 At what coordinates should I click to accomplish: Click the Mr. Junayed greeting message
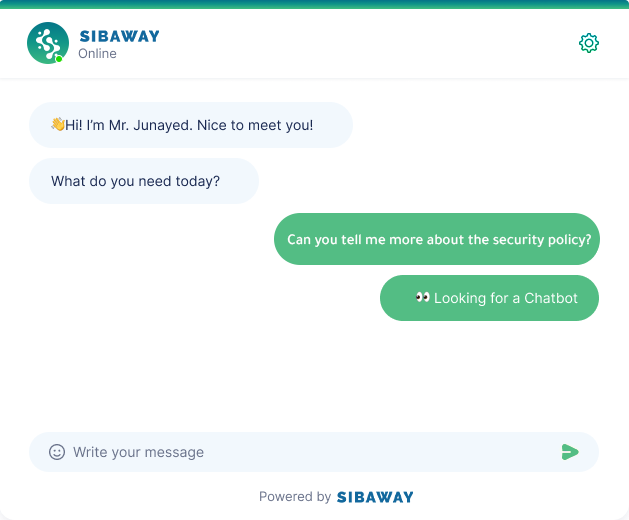coord(191,125)
